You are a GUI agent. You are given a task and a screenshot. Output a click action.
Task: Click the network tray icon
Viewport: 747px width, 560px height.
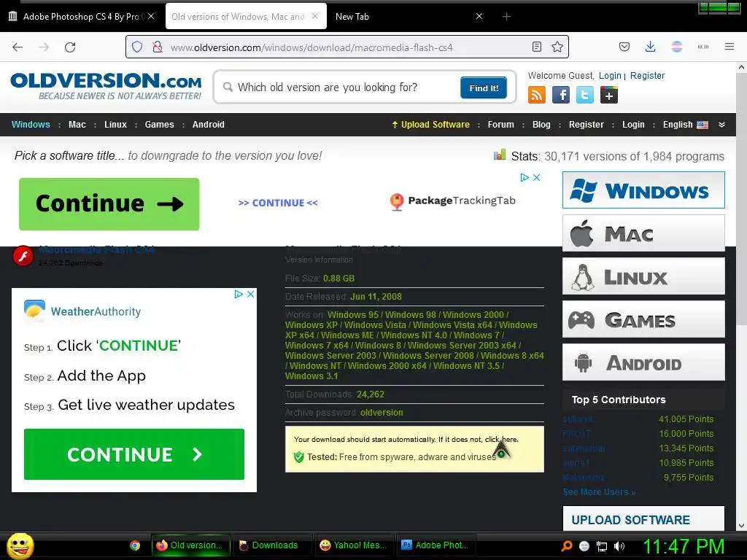[602, 546]
